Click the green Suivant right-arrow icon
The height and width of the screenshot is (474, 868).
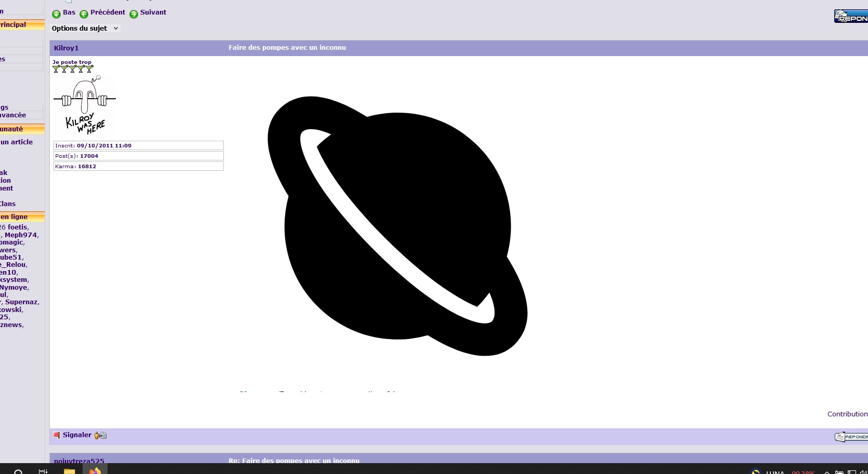[133, 14]
